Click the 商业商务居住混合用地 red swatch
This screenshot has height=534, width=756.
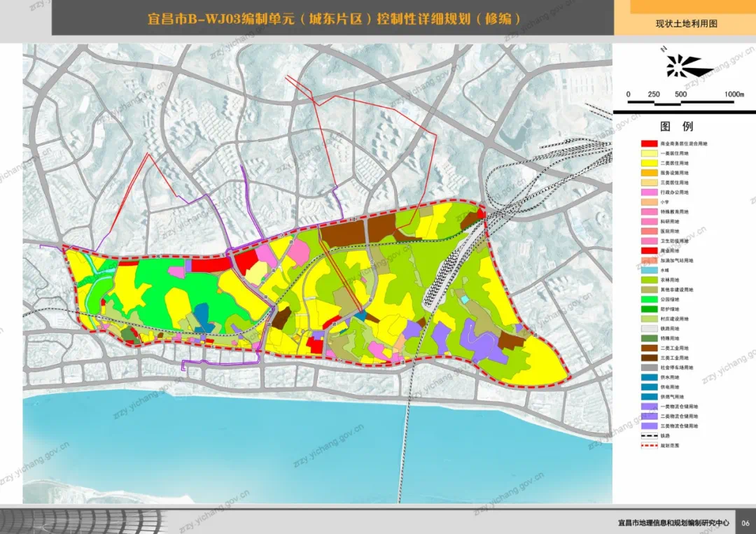point(650,143)
